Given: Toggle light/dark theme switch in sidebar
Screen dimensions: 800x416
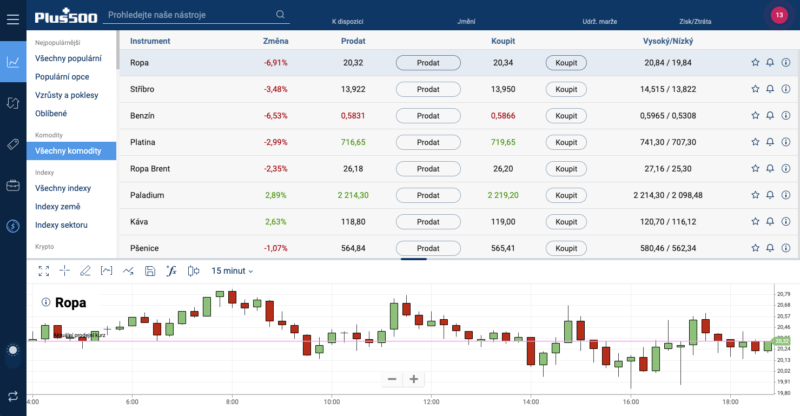Looking at the screenshot, I should pos(13,350).
